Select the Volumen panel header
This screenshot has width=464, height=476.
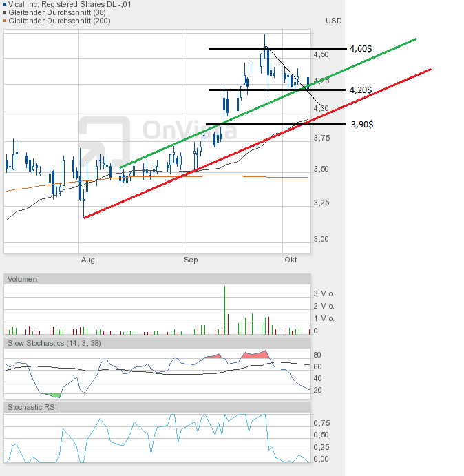coord(23,279)
